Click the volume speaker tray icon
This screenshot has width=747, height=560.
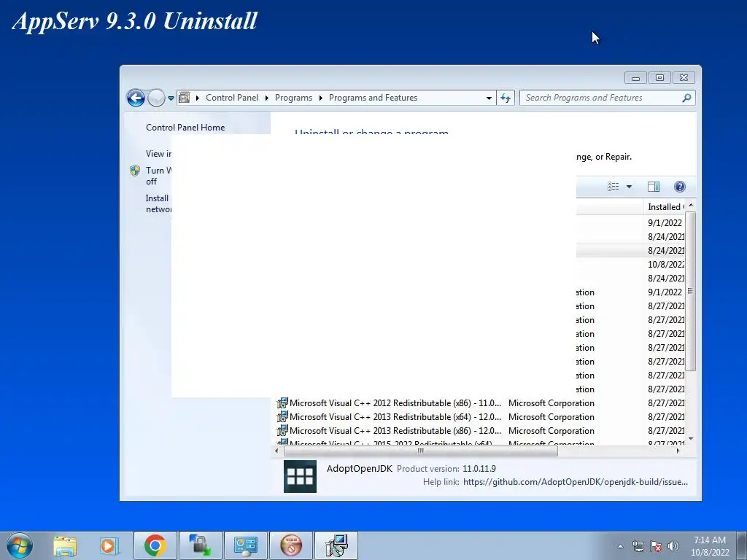[x=673, y=546]
